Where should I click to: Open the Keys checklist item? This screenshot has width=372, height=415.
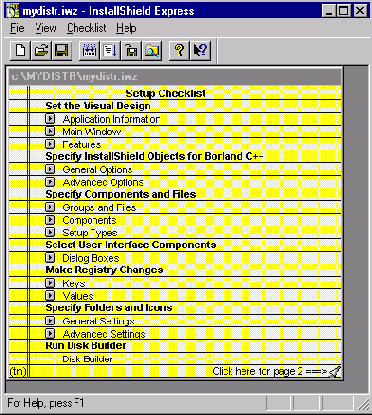(74, 284)
